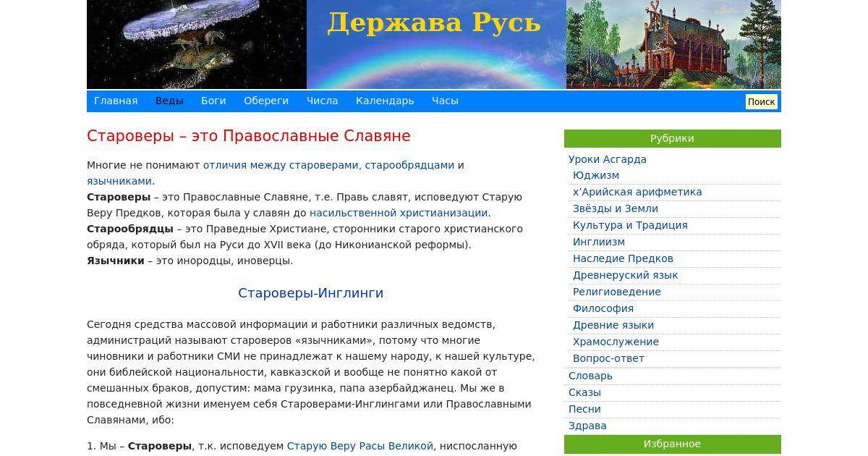Click the Избранное sidebar header
This screenshot has width=868, height=456.
[x=673, y=444]
